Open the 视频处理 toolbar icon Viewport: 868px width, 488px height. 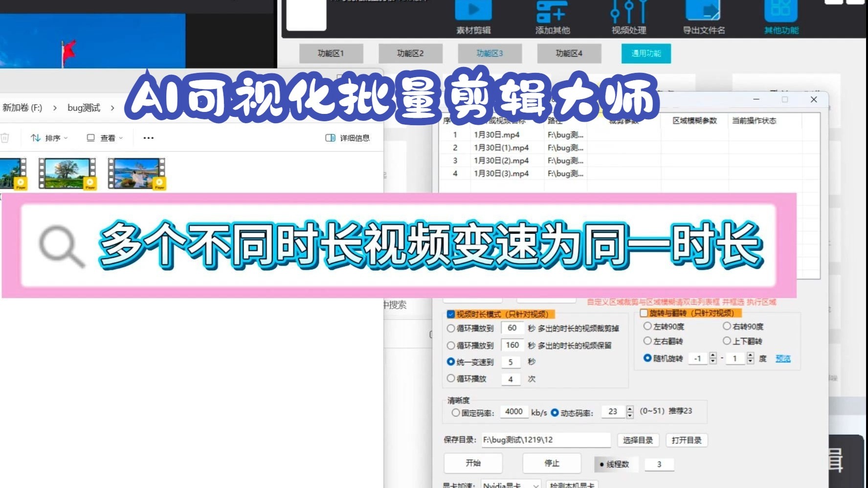tap(629, 18)
